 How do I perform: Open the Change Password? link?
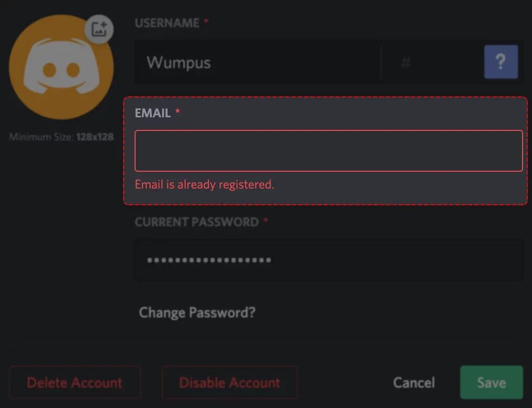[197, 313]
